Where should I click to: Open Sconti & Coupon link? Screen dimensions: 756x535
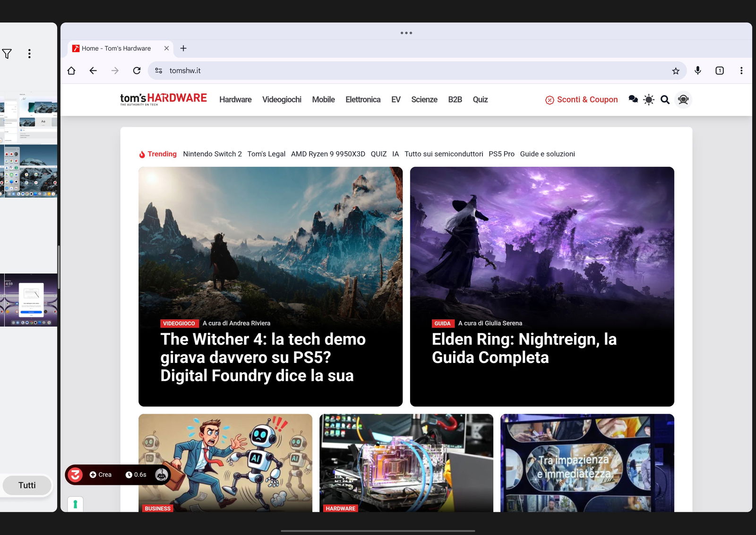[x=582, y=99]
